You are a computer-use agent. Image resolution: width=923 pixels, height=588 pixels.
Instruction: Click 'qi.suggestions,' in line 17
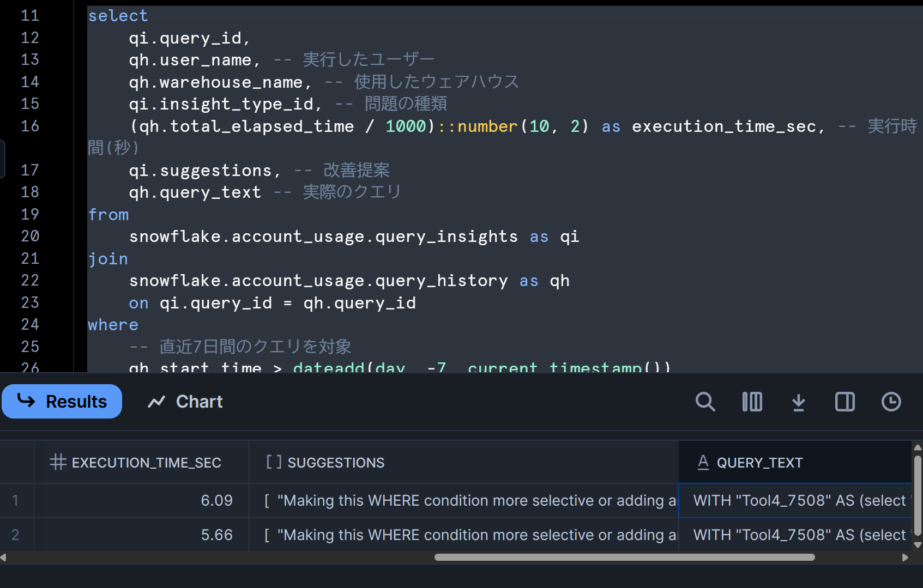pyautogui.click(x=205, y=171)
